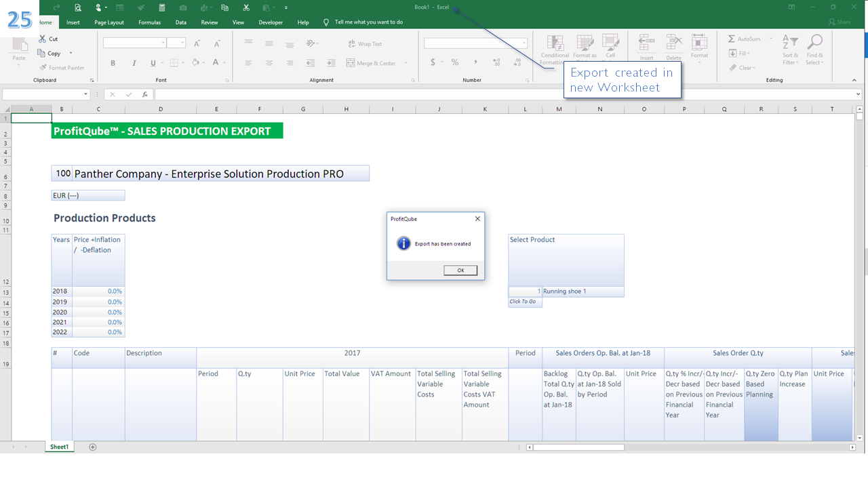Click Insert Function fx icon
Image resolution: width=868 pixels, height=488 pixels.
click(144, 95)
